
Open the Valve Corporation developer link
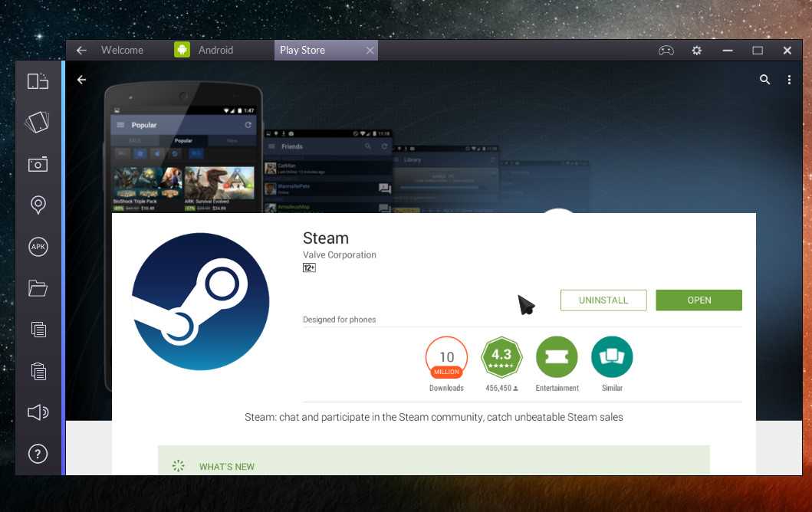tap(339, 254)
